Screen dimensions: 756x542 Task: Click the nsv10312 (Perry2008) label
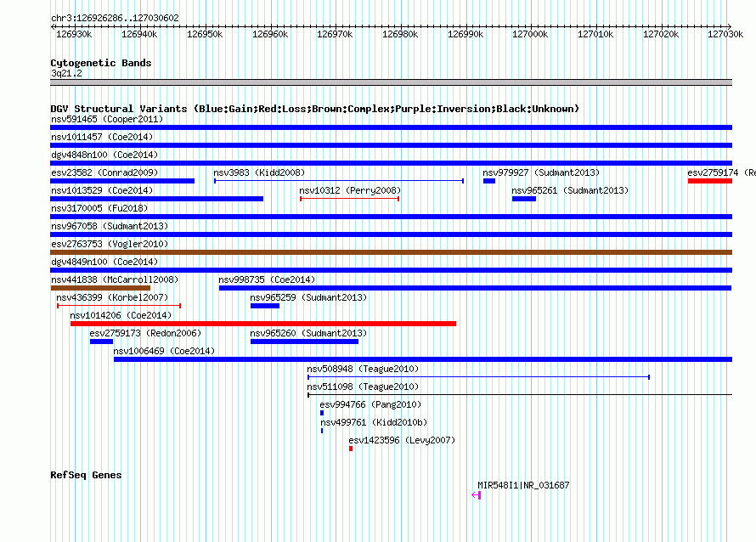[x=350, y=190]
